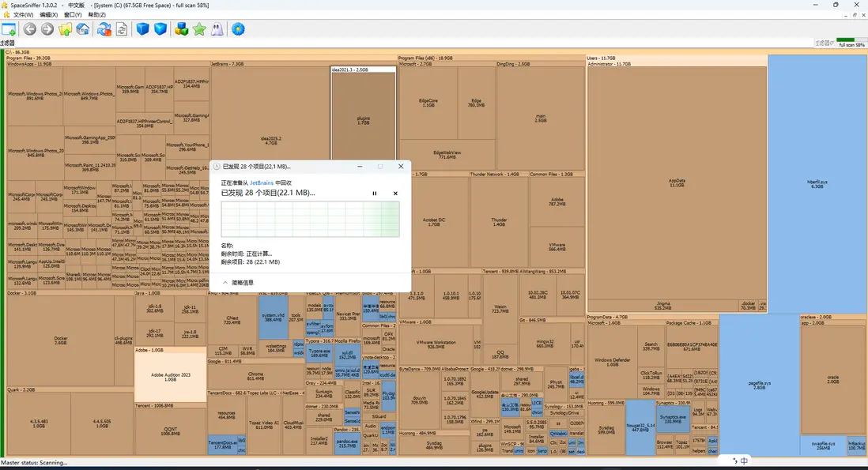Screen dimensions: 868x470
Task: Select the EdgeCore 1.1GB block
Action: (428, 103)
